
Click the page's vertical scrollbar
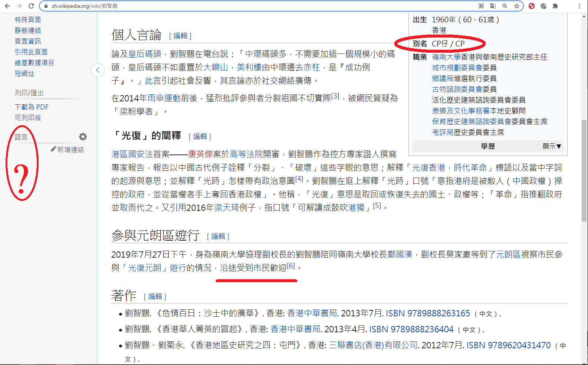pyautogui.click(x=584, y=171)
